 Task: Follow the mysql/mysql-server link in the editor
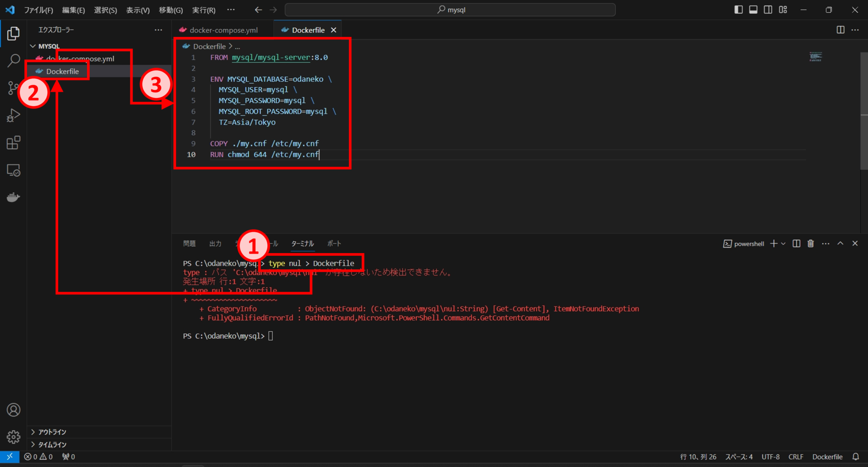click(x=270, y=57)
